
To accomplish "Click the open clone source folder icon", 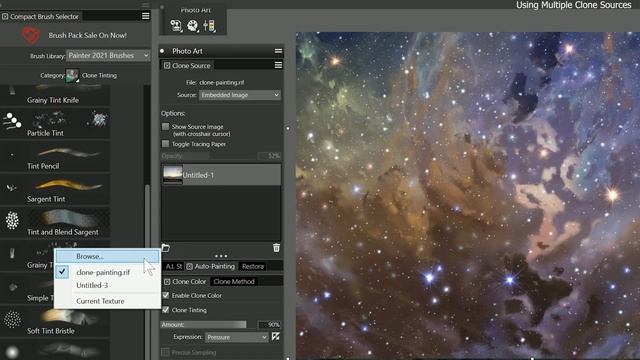I will click(166, 248).
